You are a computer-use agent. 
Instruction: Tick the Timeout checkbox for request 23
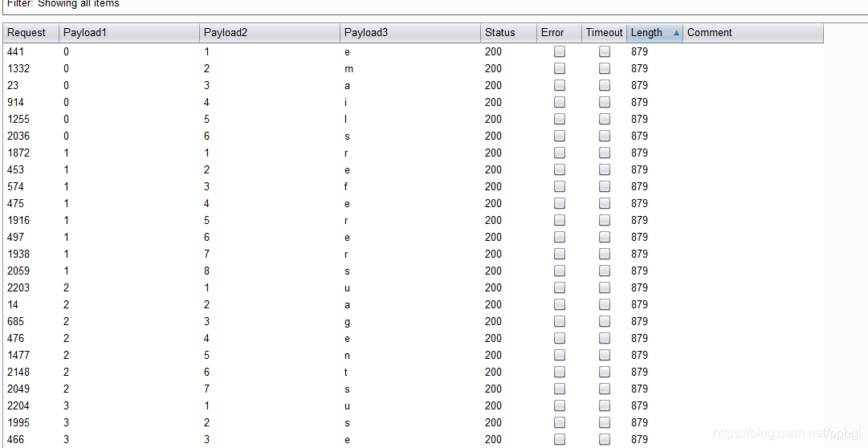coord(605,85)
